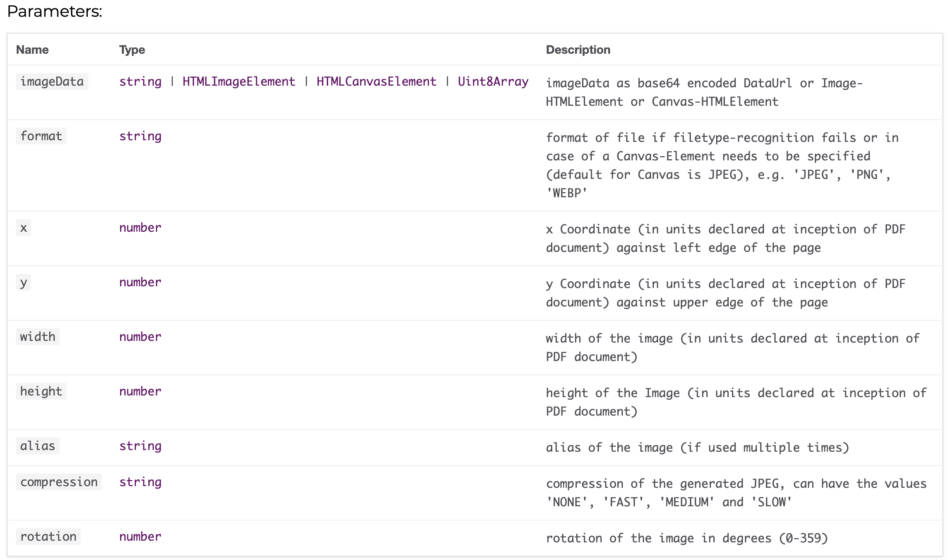Click the number type in y row
This screenshot has width=950, height=560.
tap(140, 282)
